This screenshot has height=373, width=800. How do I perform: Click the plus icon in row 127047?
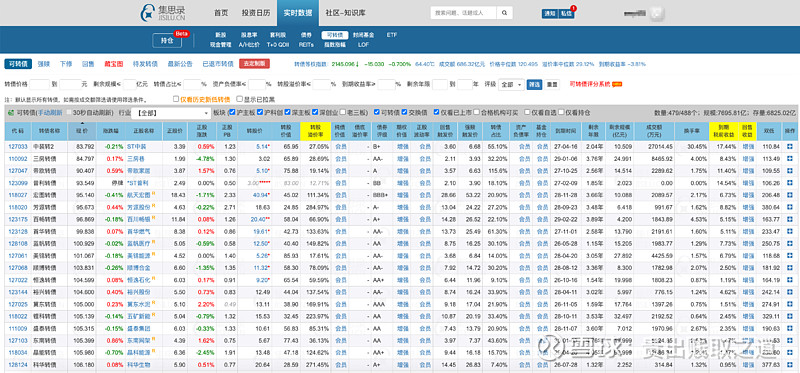[790, 170]
